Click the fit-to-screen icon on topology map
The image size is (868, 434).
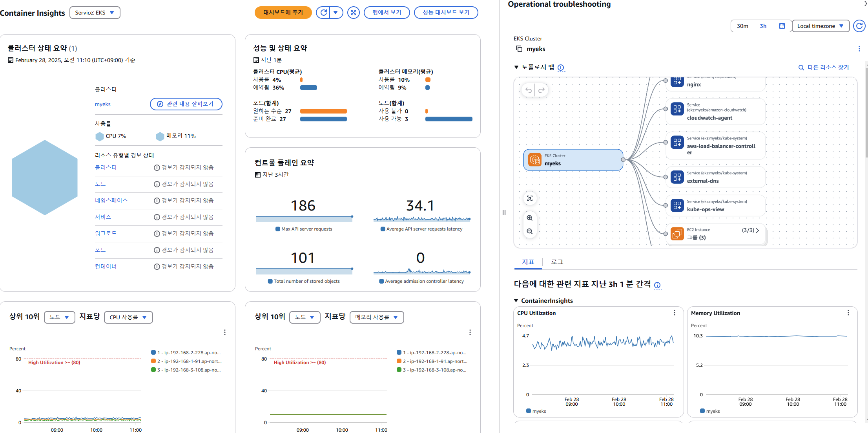click(530, 198)
